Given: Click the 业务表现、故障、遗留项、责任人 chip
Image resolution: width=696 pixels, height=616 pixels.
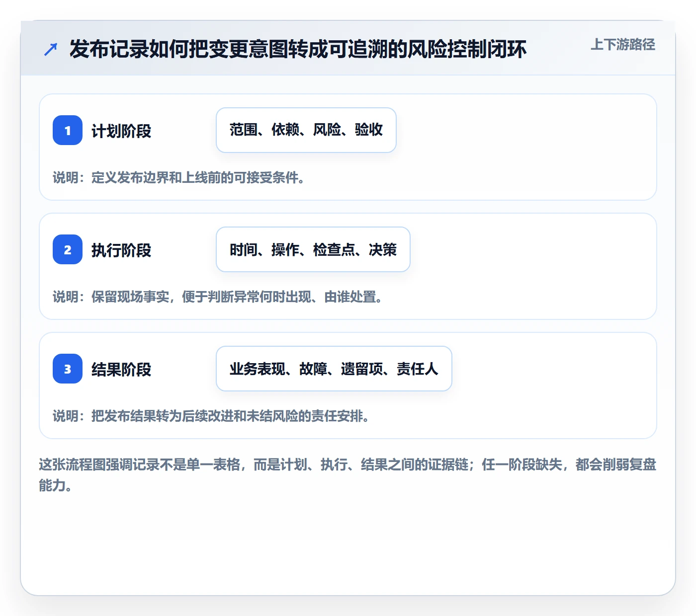Looking at the screenshot, I should pos(334,369).
